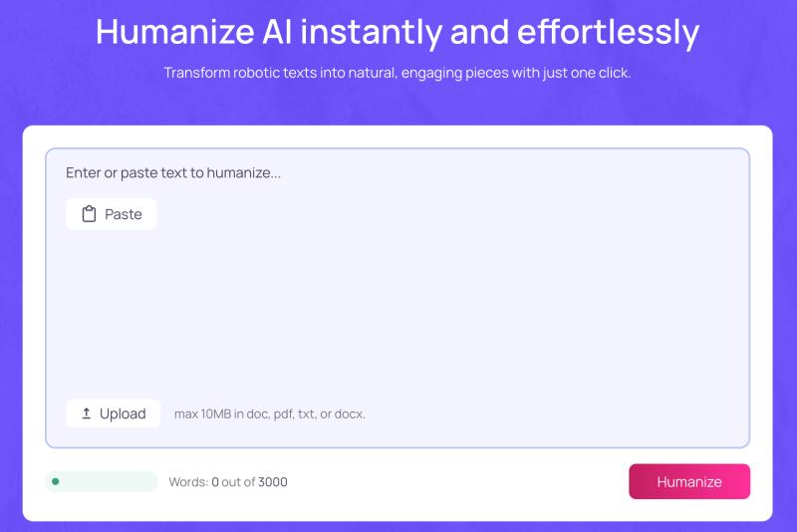
Task: Click the 3000 word limit number
Action: 273,482
